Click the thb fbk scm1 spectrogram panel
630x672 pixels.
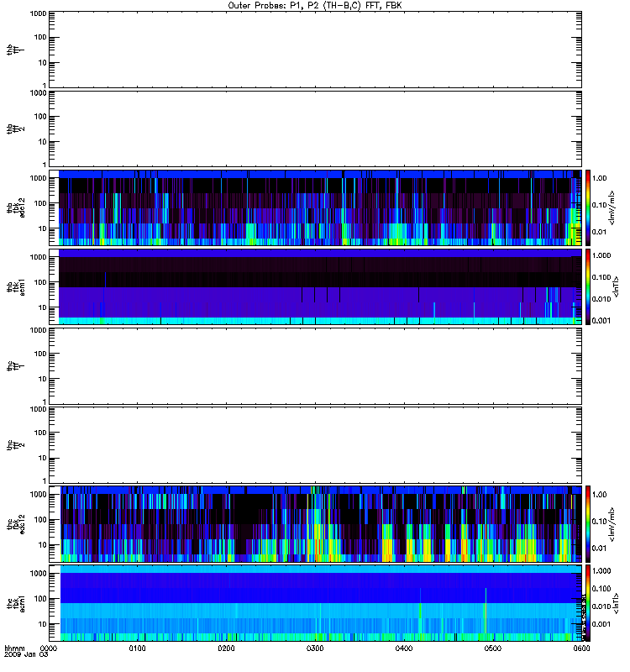pos(316,287)
